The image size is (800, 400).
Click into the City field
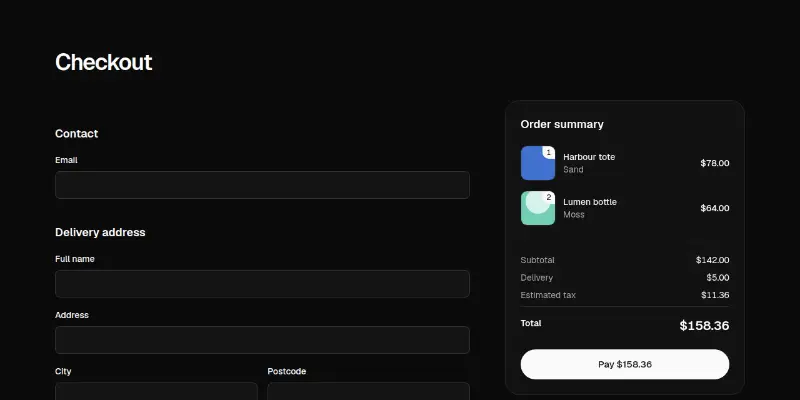[x=156, y=391]
